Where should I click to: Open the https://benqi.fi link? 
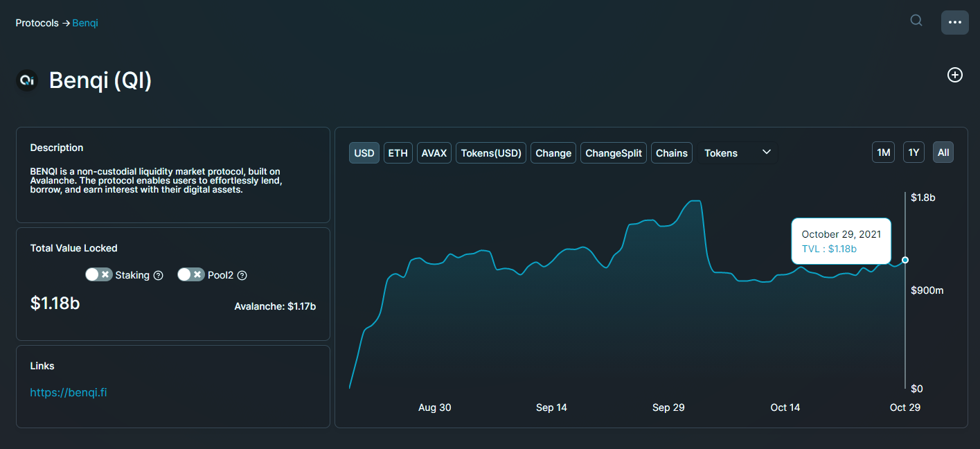tap(69, 393)
